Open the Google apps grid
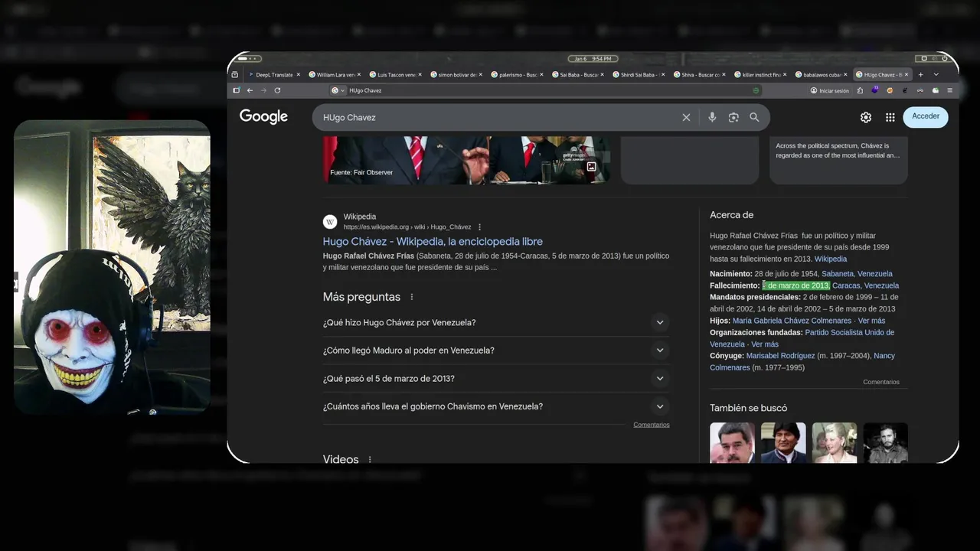 pos(890,117)
